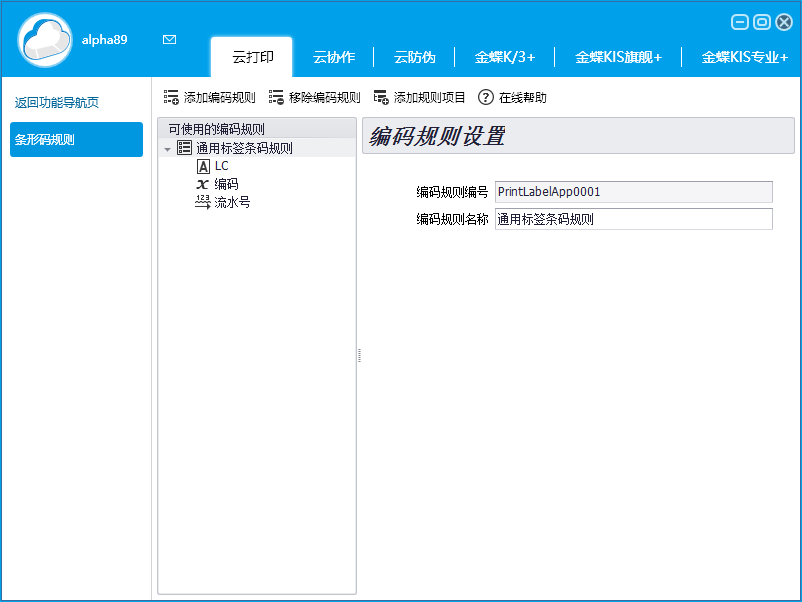The image size is (802, 602).
Task: Click the 编码规则编号 input field
Action: click(634, 192)
